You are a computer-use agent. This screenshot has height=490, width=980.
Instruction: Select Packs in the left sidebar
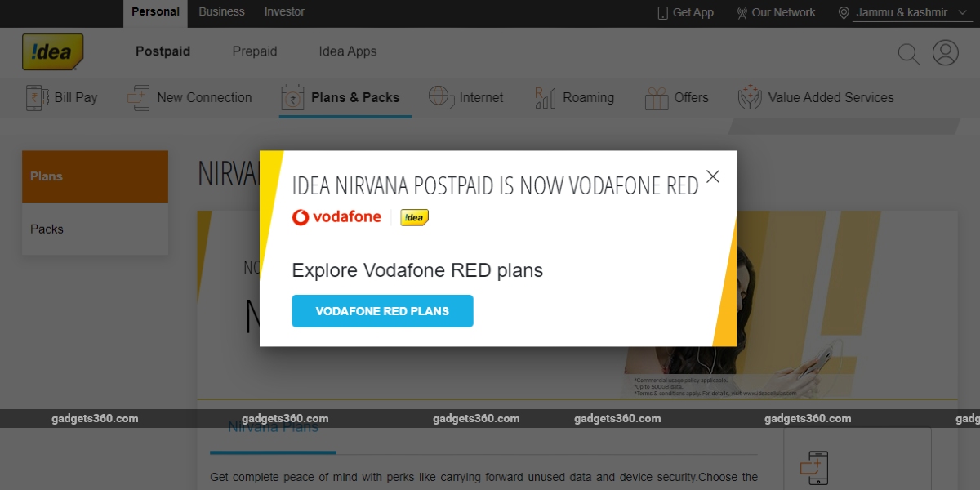coord(95,229)
